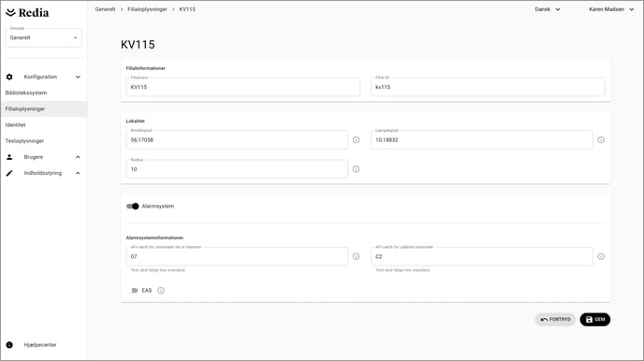Viewport: 644px width, 361px height.
Task: Click the Længdegrad input field
Action: (482, 140)
